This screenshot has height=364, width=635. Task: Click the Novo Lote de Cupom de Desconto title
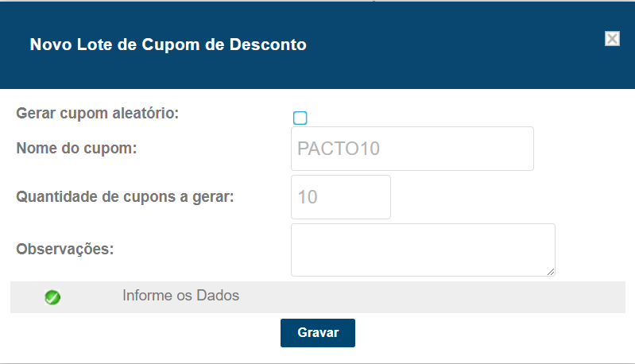[168, 45]
